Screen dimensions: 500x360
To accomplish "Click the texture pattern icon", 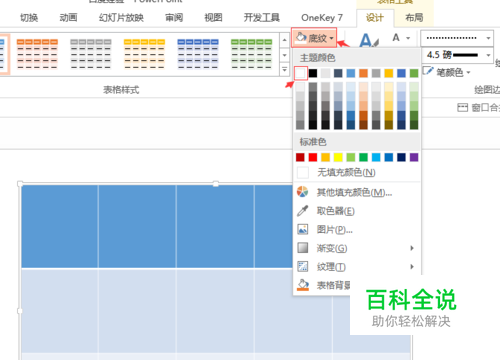I will (303, 267).
